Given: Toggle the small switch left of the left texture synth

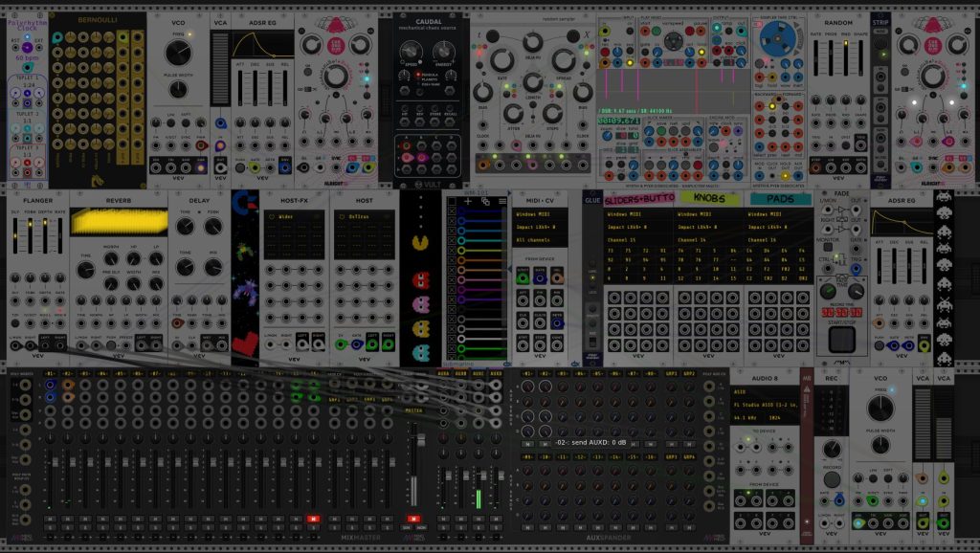Looking at the screenshot, I should click(x=307, y=89).
